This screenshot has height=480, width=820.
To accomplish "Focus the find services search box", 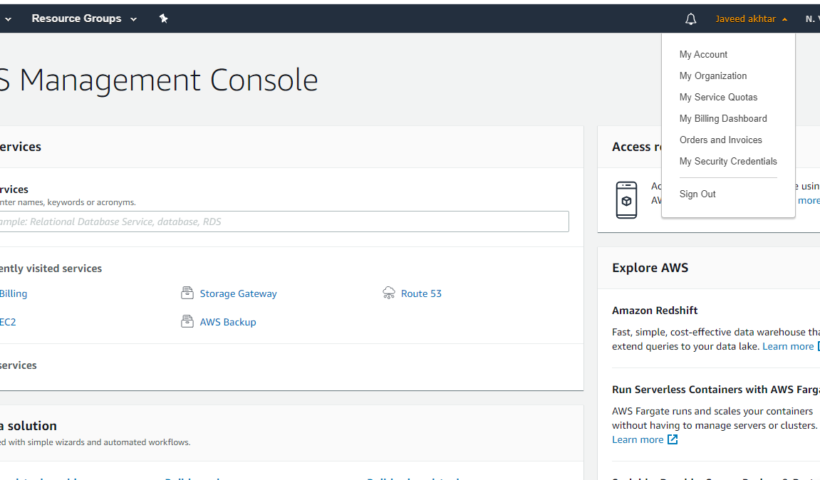I will pyautogui.click(x=284, y=222).
